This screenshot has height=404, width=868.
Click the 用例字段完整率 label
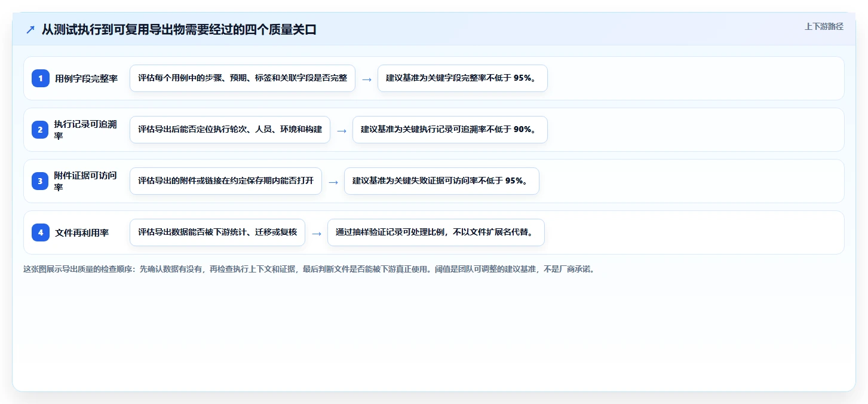pyautogui.click(x=87, y=78)
